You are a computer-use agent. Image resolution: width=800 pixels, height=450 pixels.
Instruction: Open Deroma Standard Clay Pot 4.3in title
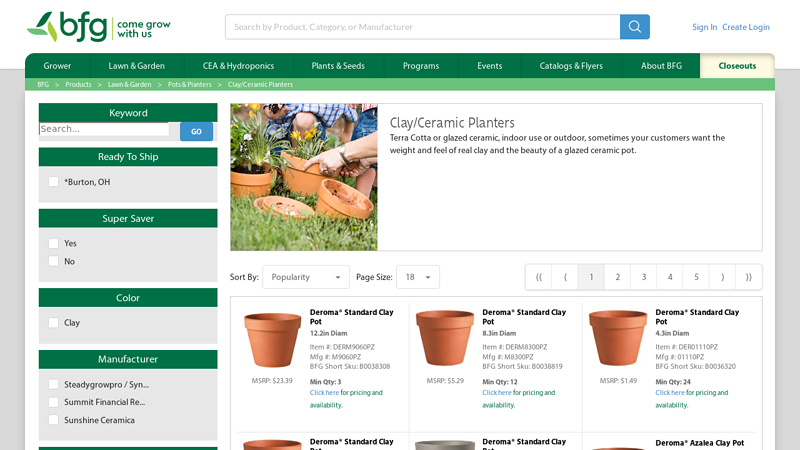[697, 317]
